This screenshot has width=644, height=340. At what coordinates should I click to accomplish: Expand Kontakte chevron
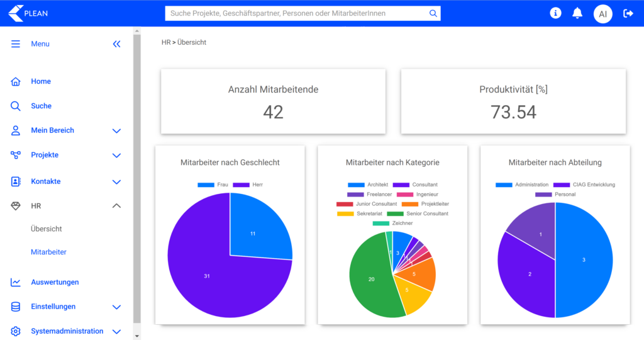[x=116, y=182]
